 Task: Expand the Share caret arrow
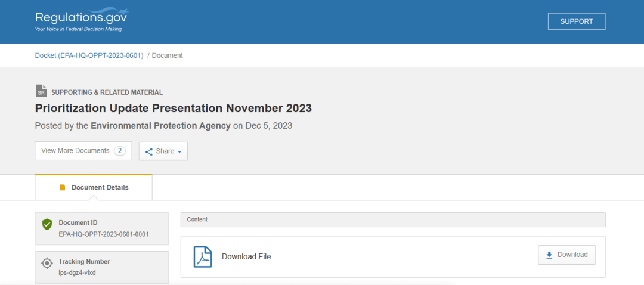[179, 152]
